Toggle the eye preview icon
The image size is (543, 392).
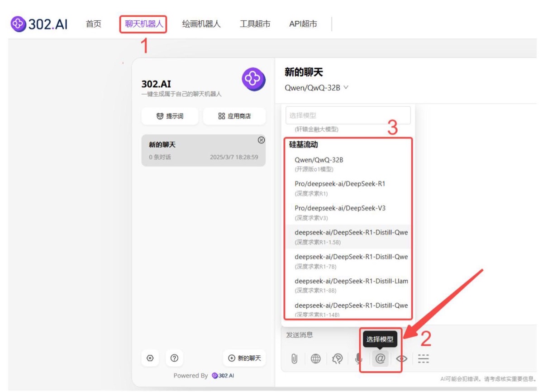click(401, 359)
